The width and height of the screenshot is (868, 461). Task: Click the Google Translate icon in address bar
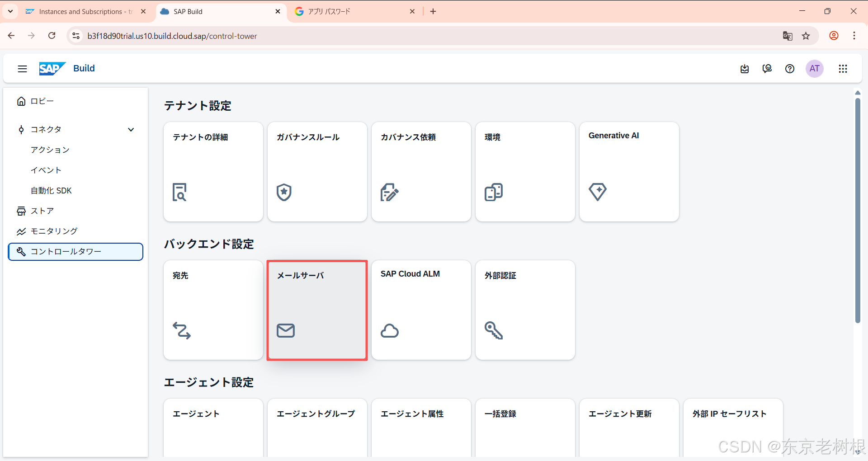pyautogui.click(x=788, y=36)
